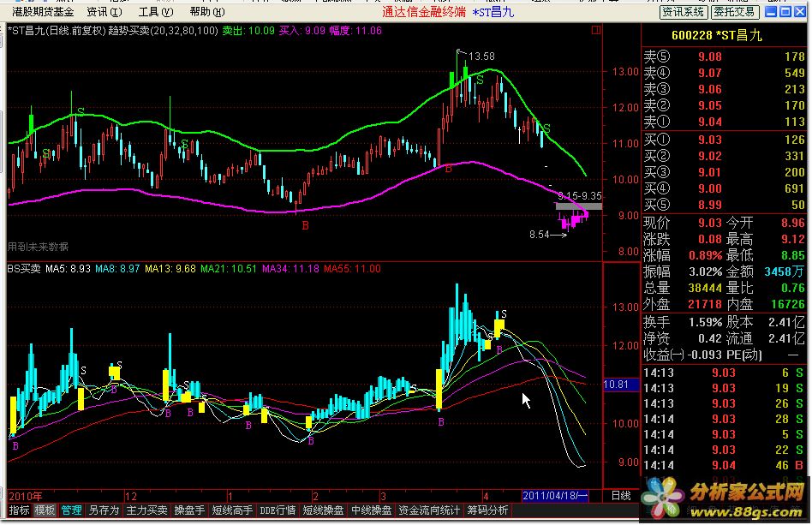812x525 pixels.
Task: Click the small red panel icon above the chart
Action: click(596, 31)
